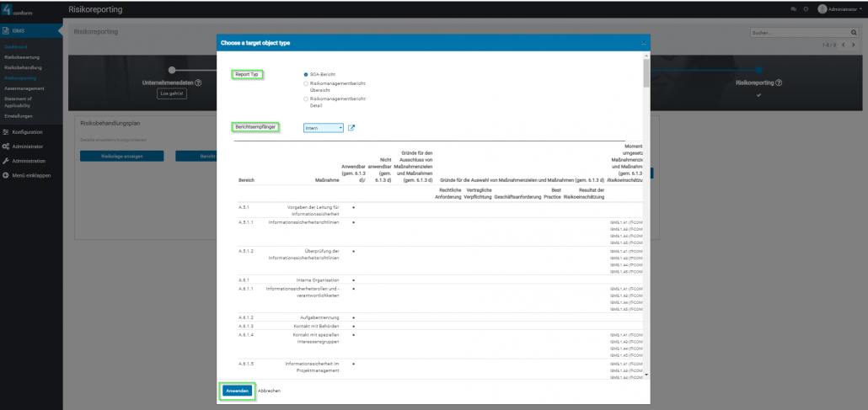Select the SOA-Bericht radio button

[x=306, y=74]
